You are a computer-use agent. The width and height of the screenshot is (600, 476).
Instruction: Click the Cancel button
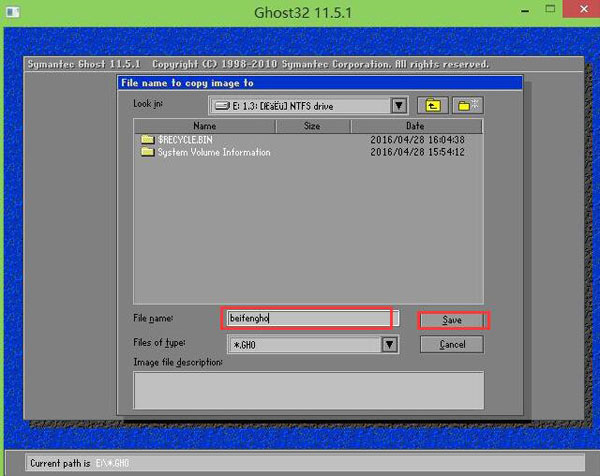pos(452,344)
